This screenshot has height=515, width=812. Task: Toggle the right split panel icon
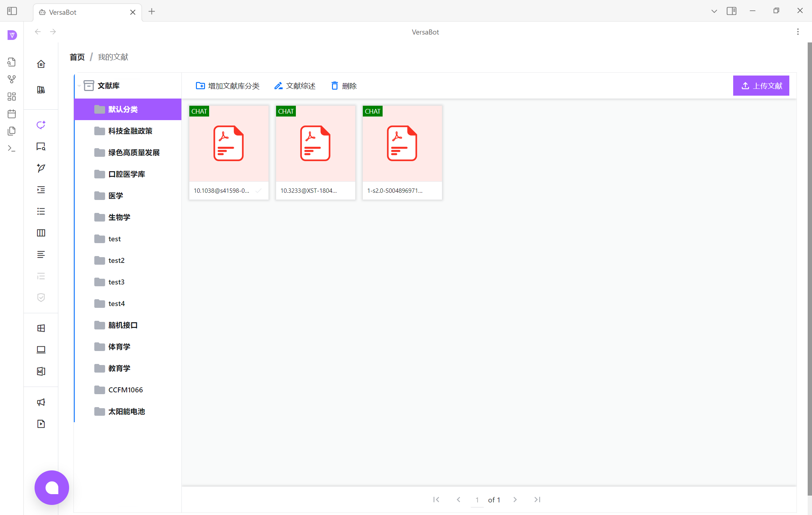[731, 11]
